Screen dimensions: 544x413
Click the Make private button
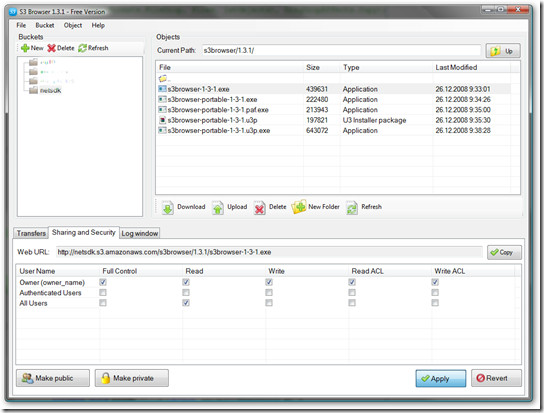132,378
